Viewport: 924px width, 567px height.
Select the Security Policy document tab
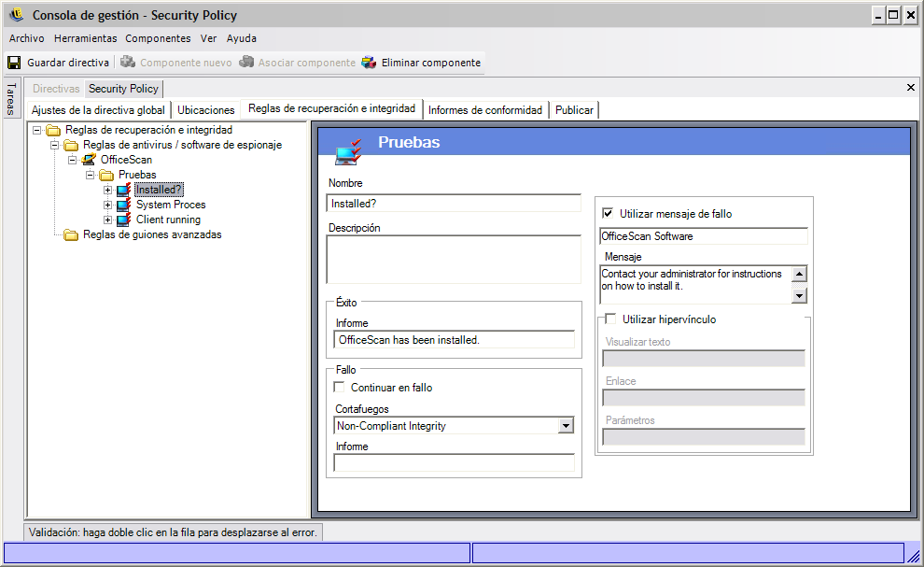click(124, 89)
